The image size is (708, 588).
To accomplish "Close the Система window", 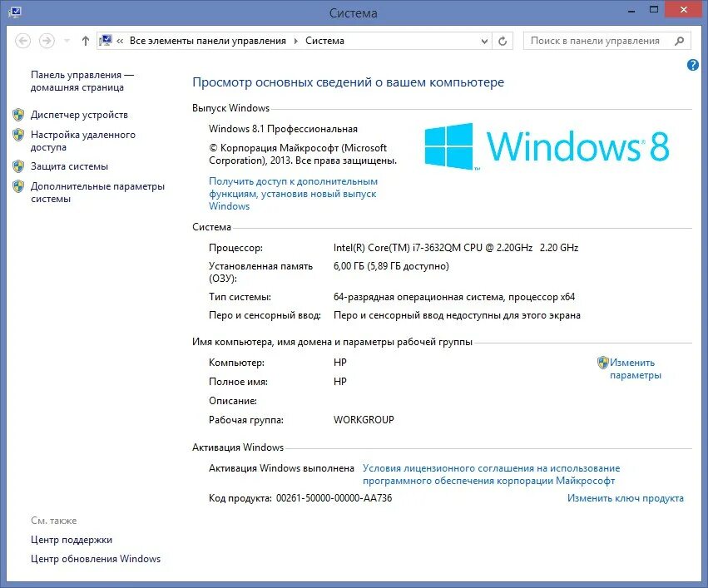I will pos(684,10).
